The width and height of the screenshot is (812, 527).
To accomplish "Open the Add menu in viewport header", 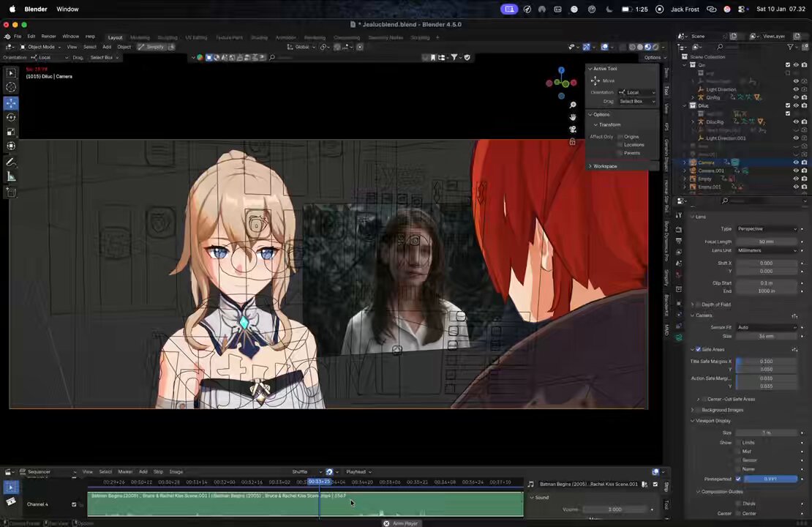I will [x=107, y=47].
